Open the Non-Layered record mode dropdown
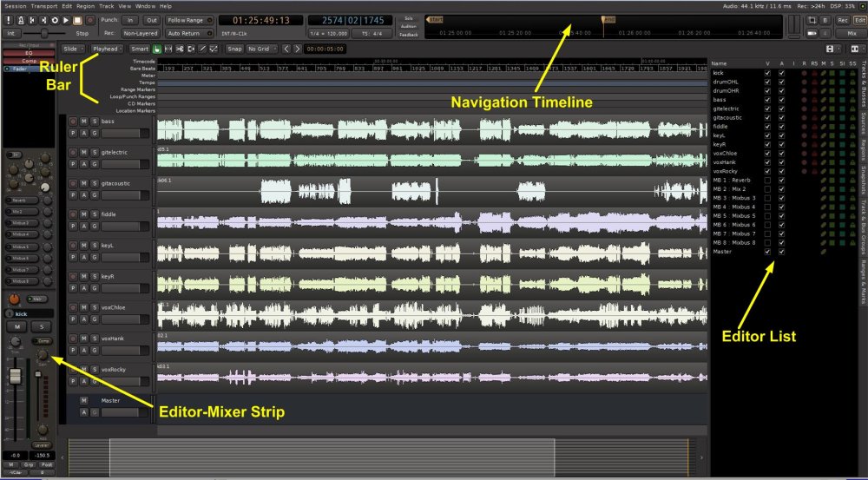The image size is (868, 480). point(141,33)
